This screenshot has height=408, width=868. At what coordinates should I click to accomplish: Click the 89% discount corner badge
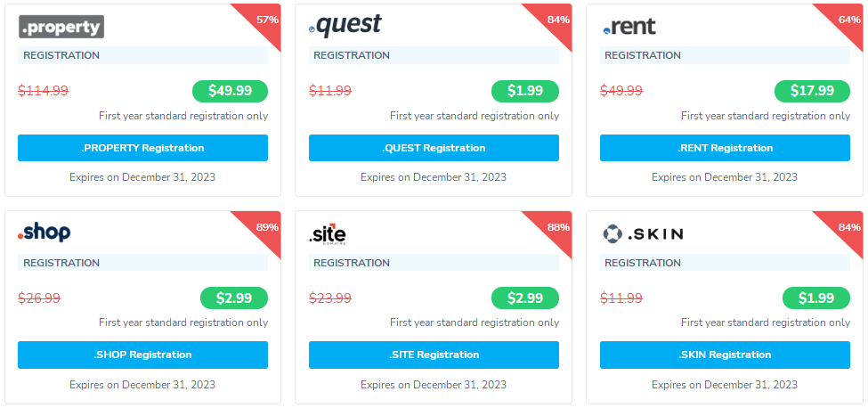(265, 226)
